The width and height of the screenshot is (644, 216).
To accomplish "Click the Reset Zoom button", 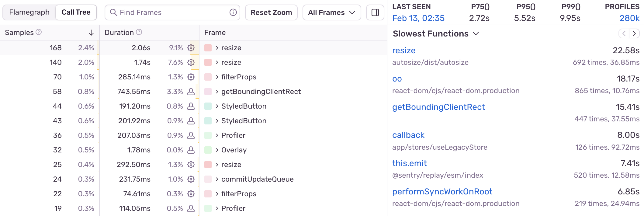I will click(271, 12).
